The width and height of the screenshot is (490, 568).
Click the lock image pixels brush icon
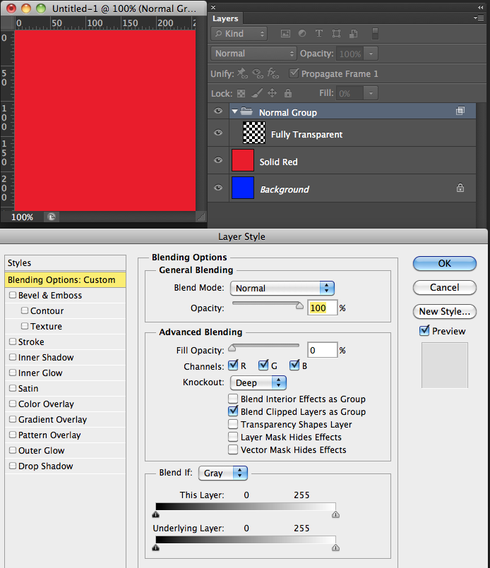click(257, 93)
